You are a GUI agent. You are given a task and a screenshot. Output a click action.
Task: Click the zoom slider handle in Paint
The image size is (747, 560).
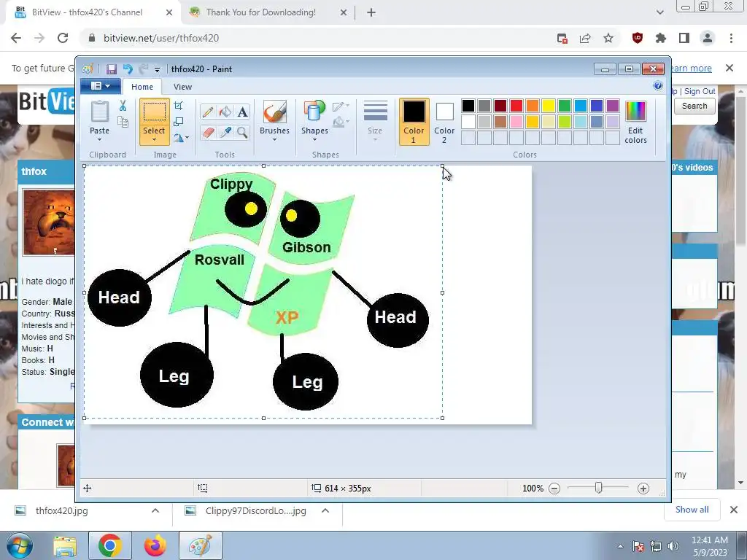click(599, 488)
